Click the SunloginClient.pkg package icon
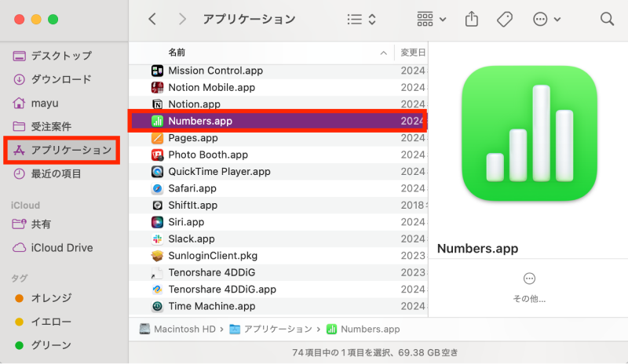Screen dimensions: 628x364 (158, 256)
